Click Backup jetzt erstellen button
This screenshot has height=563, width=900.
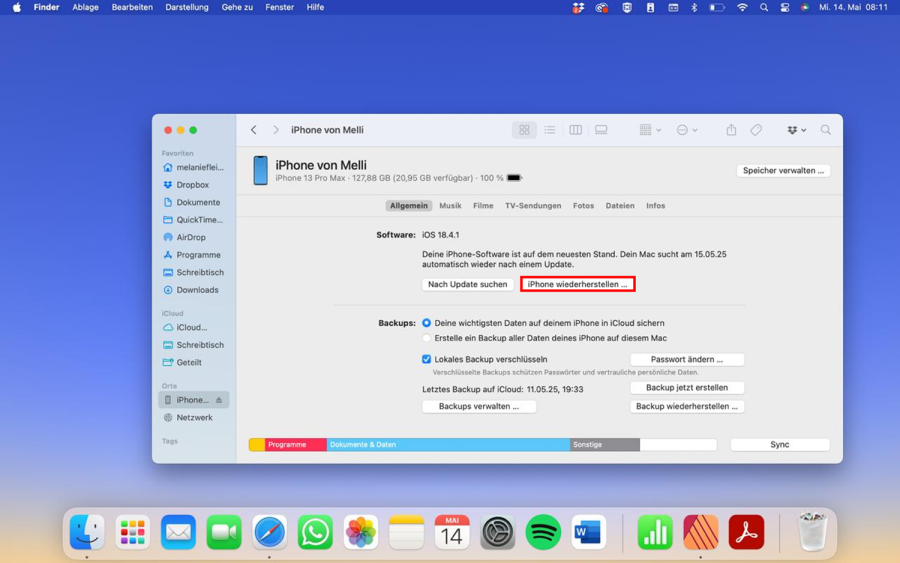coord(687,388)
